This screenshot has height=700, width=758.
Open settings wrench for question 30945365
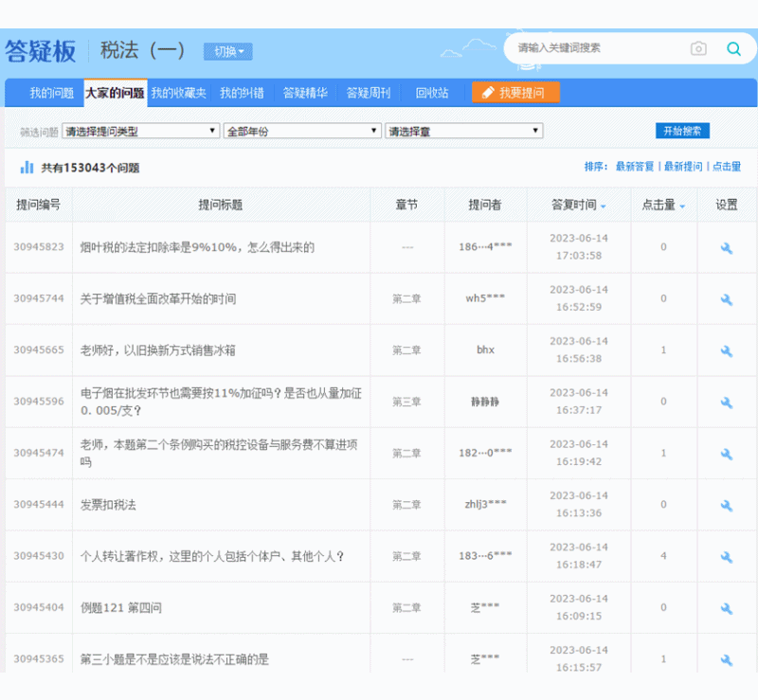click(727, 659)
